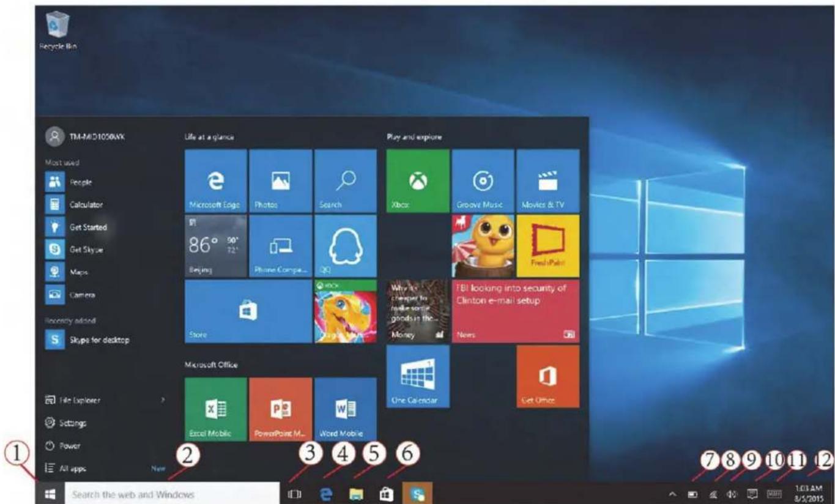The width and height of the screenshot is (835, 504).
Task: Open the network icon in the tray
Action: [x=713, y=494]
